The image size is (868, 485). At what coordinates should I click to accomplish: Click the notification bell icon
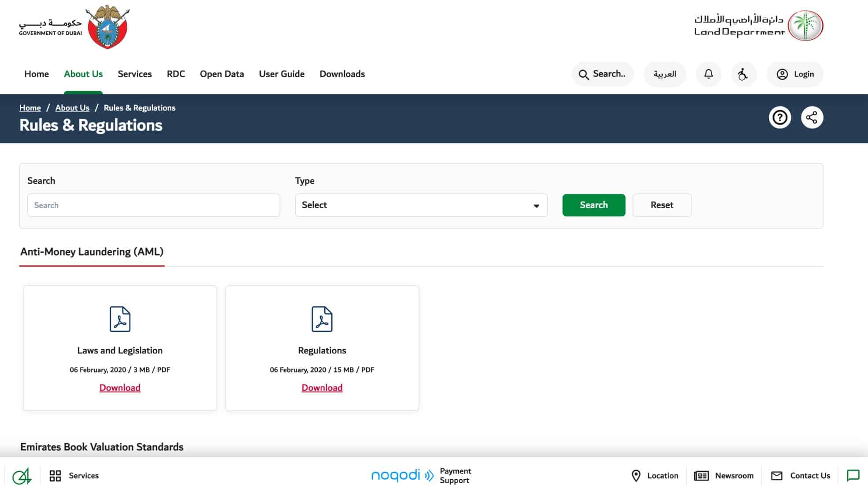(x=708, y=74)
